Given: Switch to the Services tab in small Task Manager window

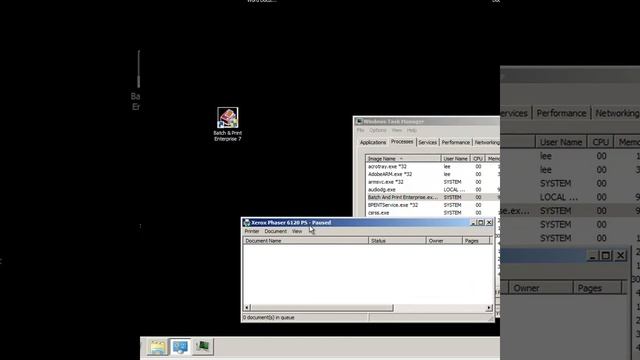Looking at the screenshot, I should click(427, 142).
